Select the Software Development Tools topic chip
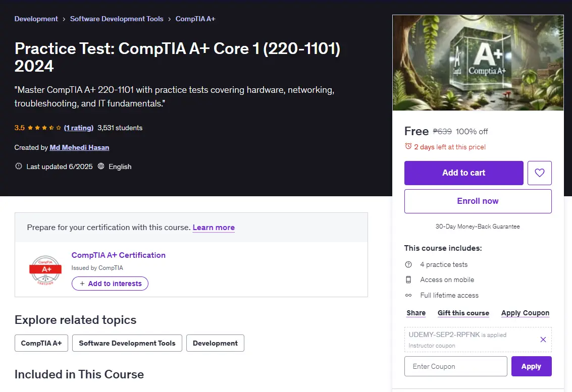 pos(127,343)
